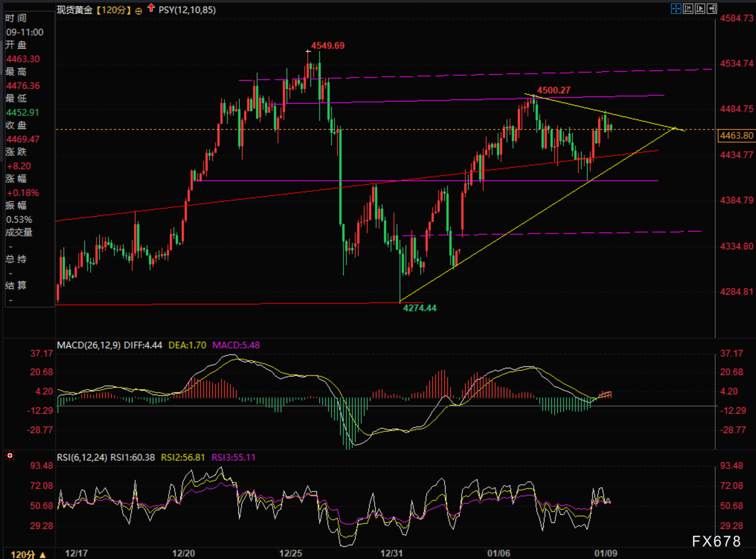Click the 12/25 date on time axis
Screen dimensions: 756x559
click(x=290, y=553)
